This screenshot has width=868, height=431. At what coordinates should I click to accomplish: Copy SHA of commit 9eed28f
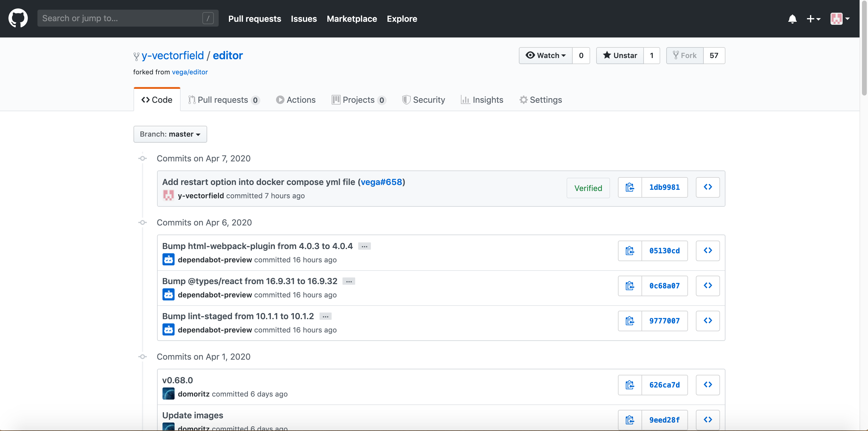pos(630,420)
